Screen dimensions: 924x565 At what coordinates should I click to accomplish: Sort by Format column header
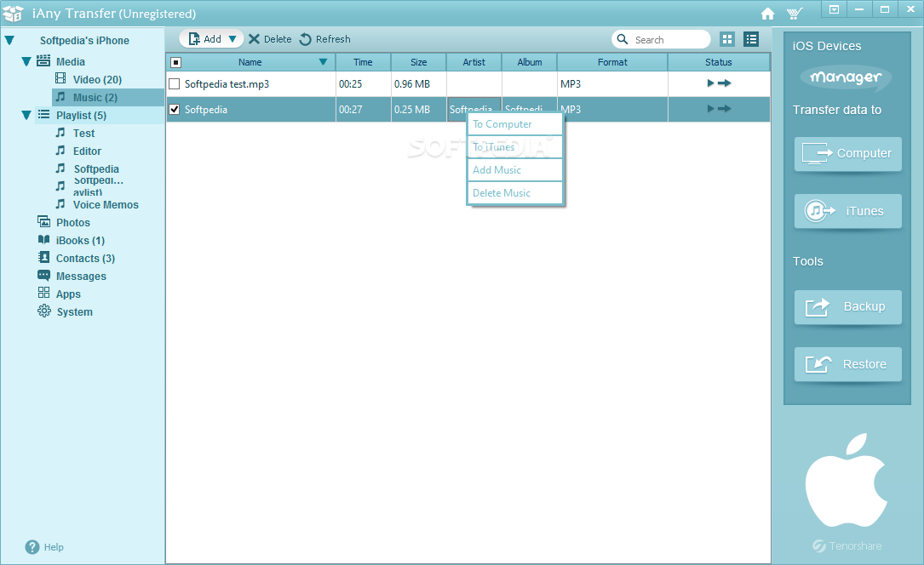click(612, 62)
